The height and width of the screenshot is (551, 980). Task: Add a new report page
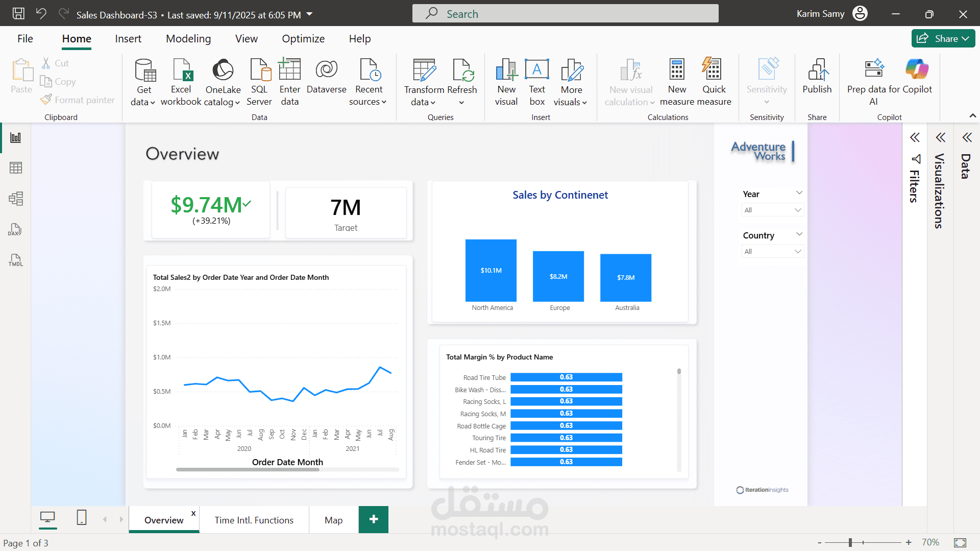click(374, 519)
